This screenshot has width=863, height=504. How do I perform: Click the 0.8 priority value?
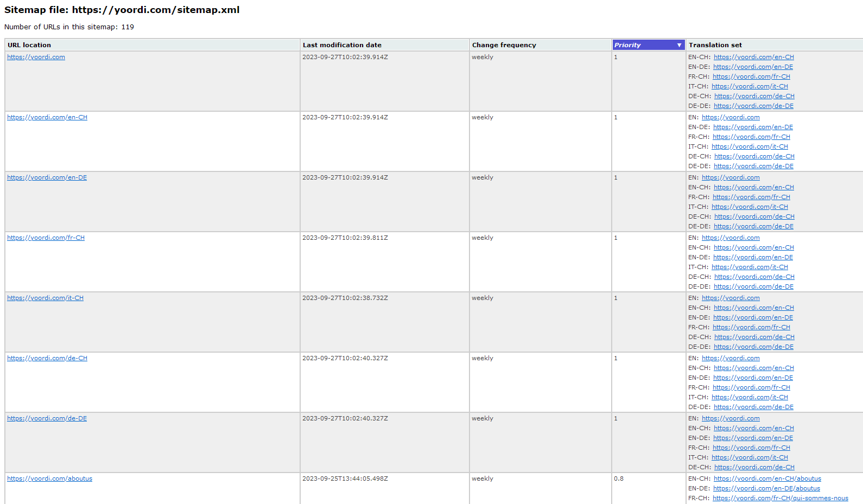618,479
